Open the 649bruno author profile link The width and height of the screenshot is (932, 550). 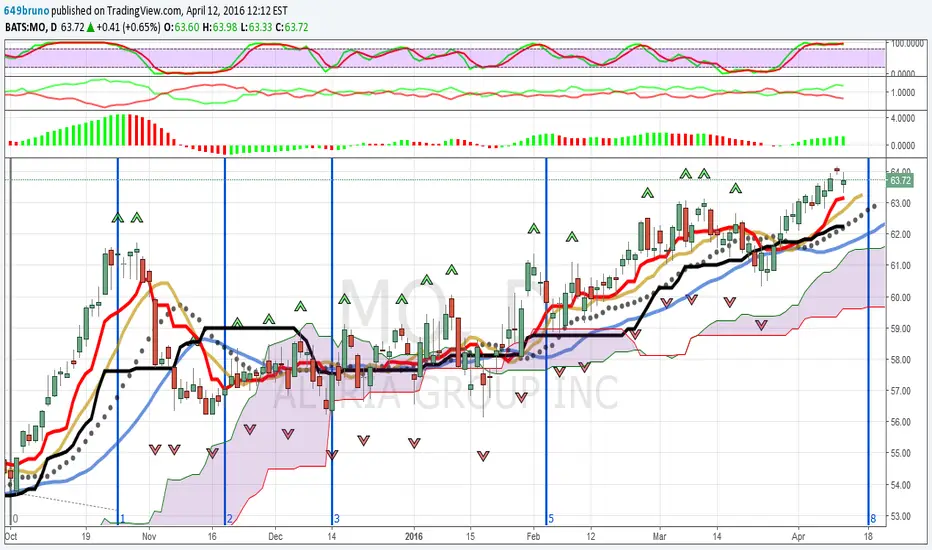coord(27,11)
